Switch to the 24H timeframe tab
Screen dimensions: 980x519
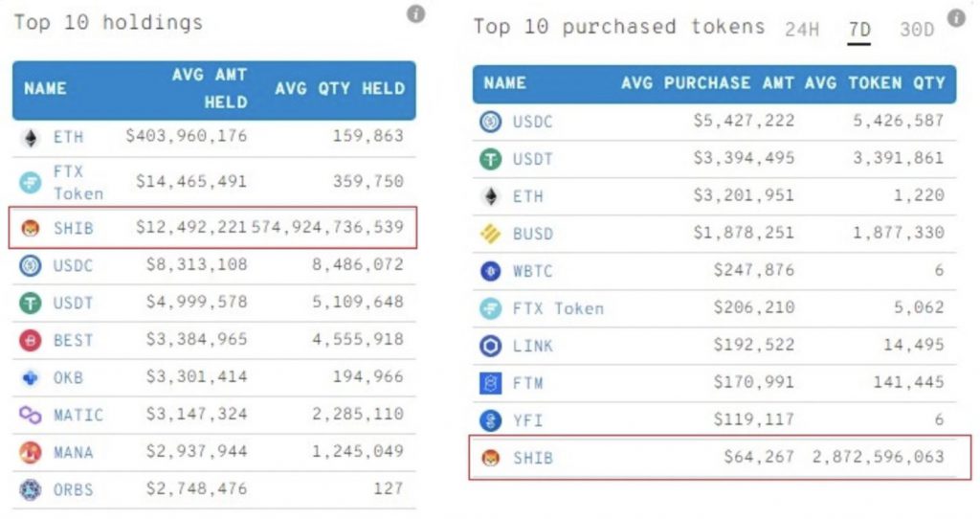pos(802,30)
